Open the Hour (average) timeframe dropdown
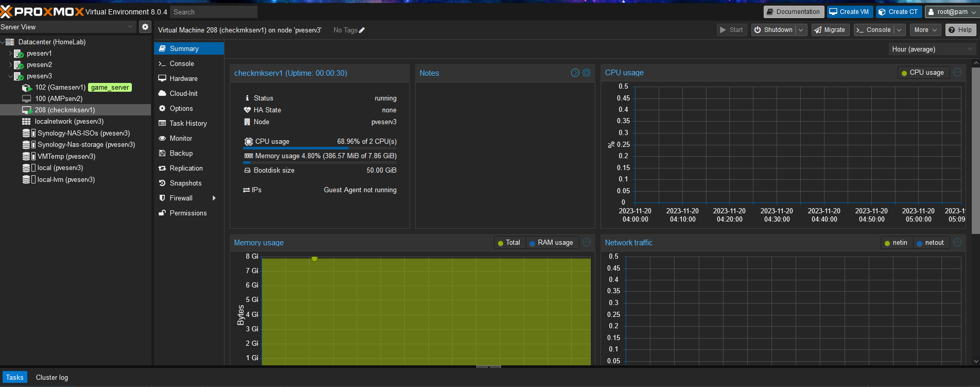Image resolution: width=980 pixels, height=387 pixels. (x=932, y=49)
